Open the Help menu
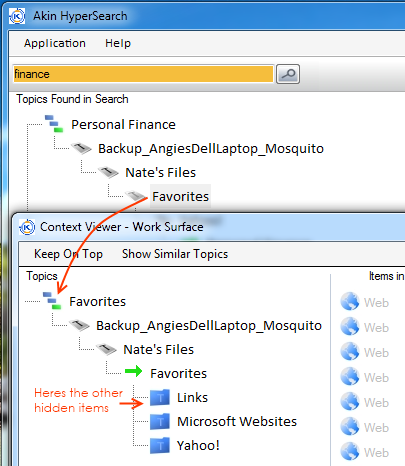Image resolution: width=405 pixels, height=466 pixels. coord(118,43)
